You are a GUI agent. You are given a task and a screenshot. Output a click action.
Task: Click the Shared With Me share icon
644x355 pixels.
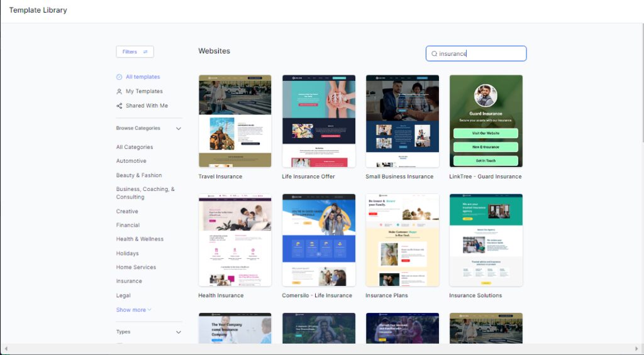tap(119, 106)
